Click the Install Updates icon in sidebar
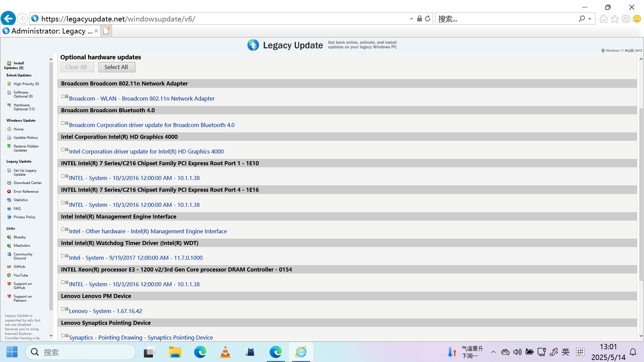This screenshot has height=362, width=644. (9, 63)
